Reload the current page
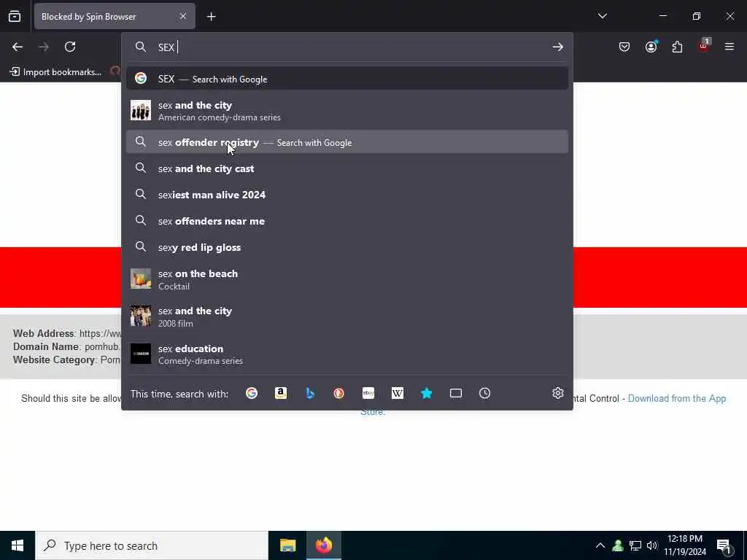The height and width of the screenshot is (560, 747). pos(70,47)
